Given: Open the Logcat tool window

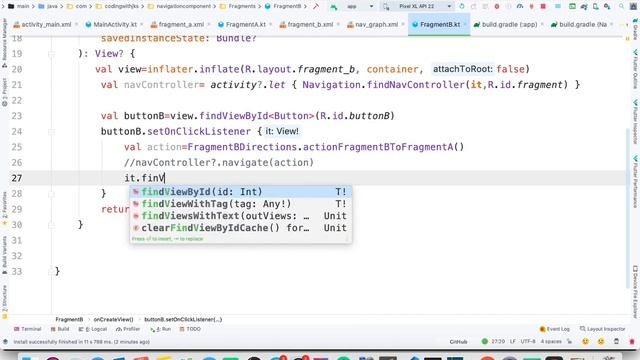Looking at the screenshot, I should [x=93, y=329].
